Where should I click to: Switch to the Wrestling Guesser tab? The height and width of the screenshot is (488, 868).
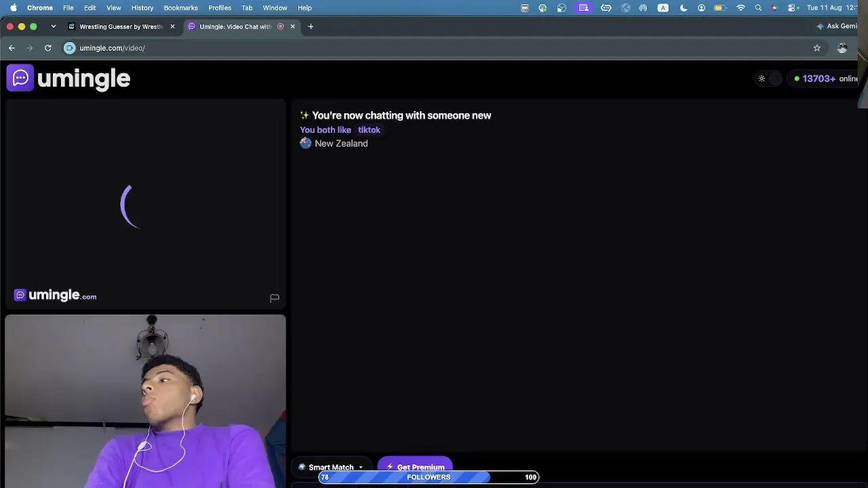click(x=121, y=26)
